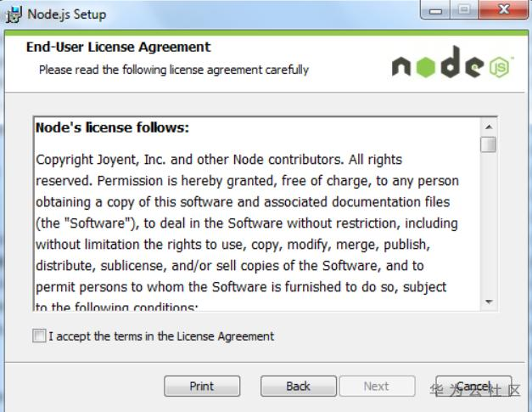Screen dimensions: 532x412
Task: Click the 'End-User License Agreement' header title
Action: 118,48
